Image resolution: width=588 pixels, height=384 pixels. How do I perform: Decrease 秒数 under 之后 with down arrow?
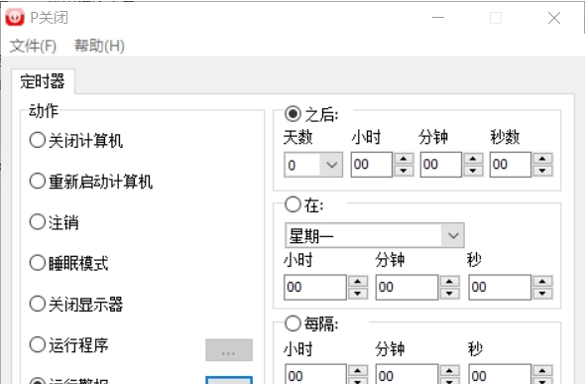point(542,171)
